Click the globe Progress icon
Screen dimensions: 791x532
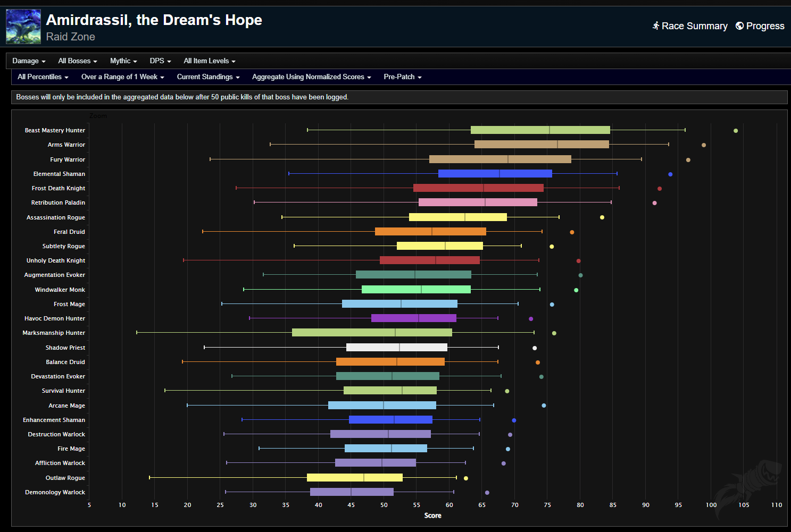[x=739, y=26]
